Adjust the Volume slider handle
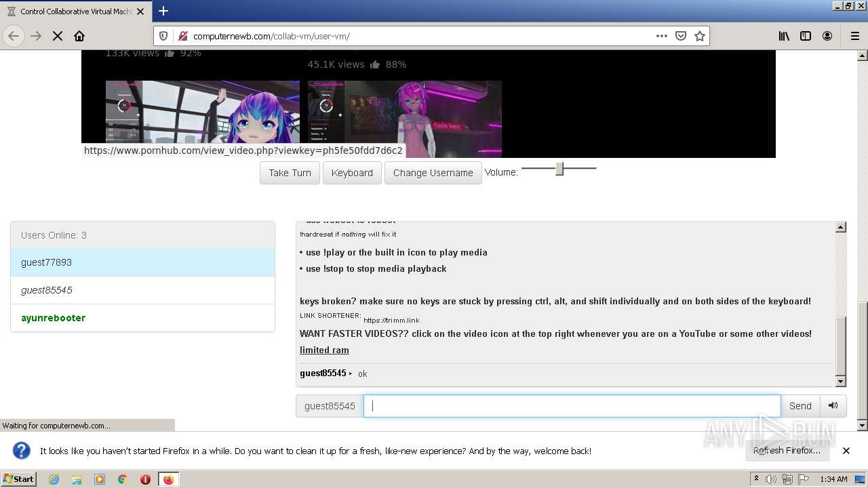 [x=559, y=168]
